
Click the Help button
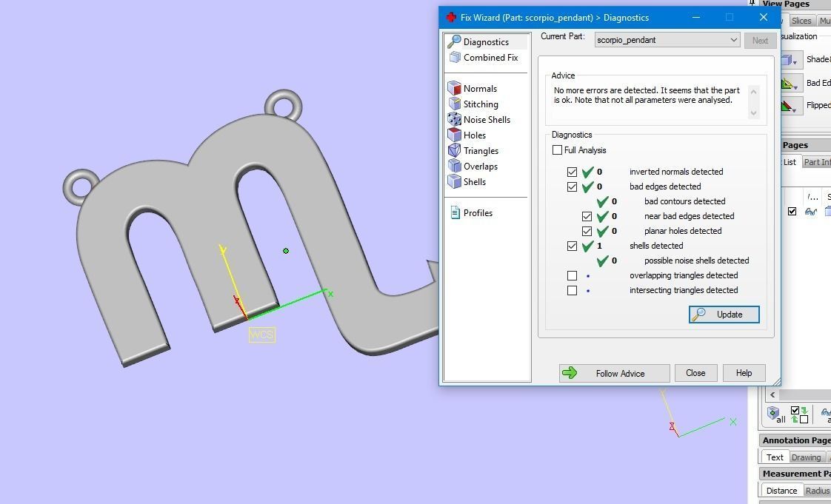point(744,373)
